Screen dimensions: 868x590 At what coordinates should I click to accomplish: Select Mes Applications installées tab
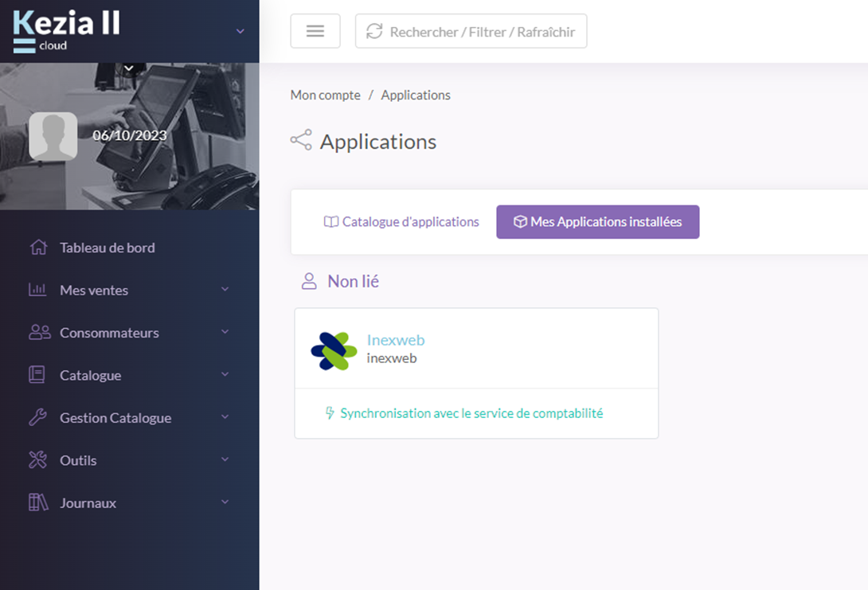click(x=597, y=222)
